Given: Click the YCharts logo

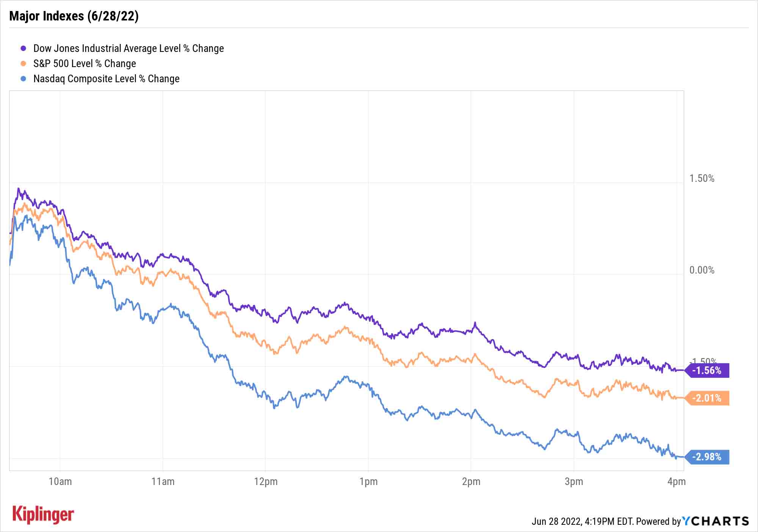Looking at the screenshot, I should click(x=716, y=521).
